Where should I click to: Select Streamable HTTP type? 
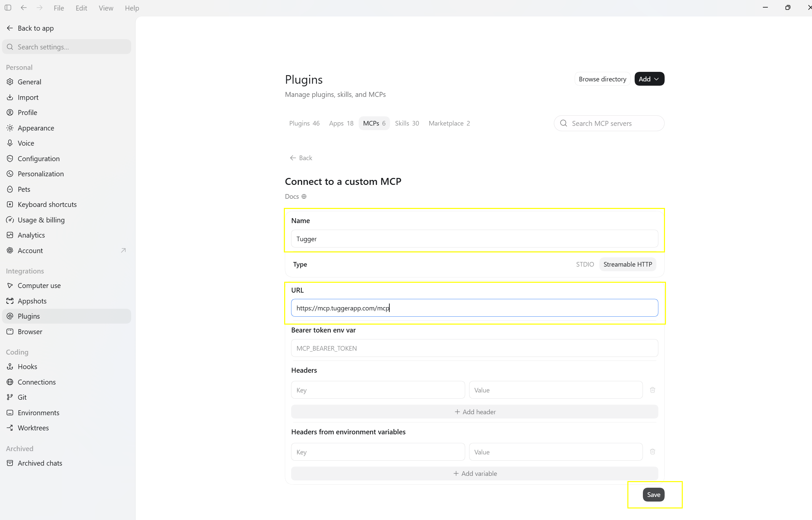coord(628,264)
